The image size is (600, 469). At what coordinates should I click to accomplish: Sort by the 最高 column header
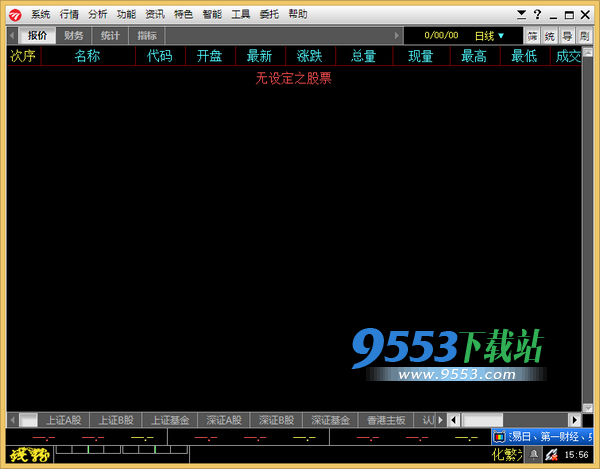(x=474, y=56)
